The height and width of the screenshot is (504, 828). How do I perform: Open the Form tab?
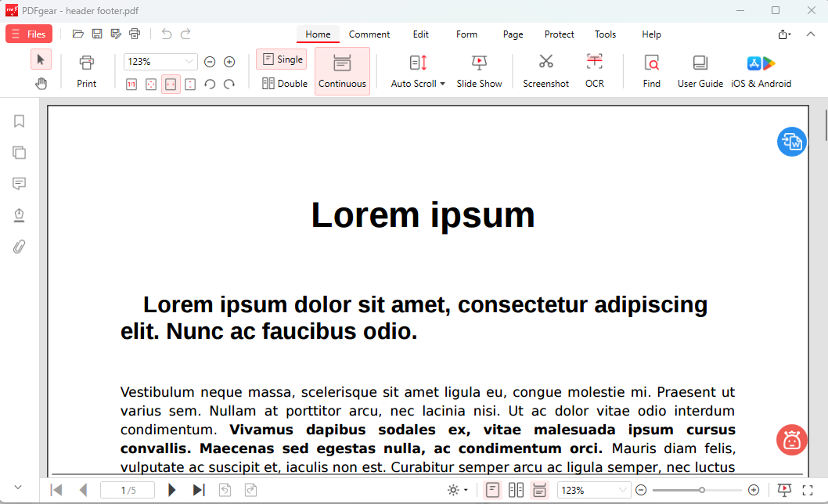coord(466,34)
